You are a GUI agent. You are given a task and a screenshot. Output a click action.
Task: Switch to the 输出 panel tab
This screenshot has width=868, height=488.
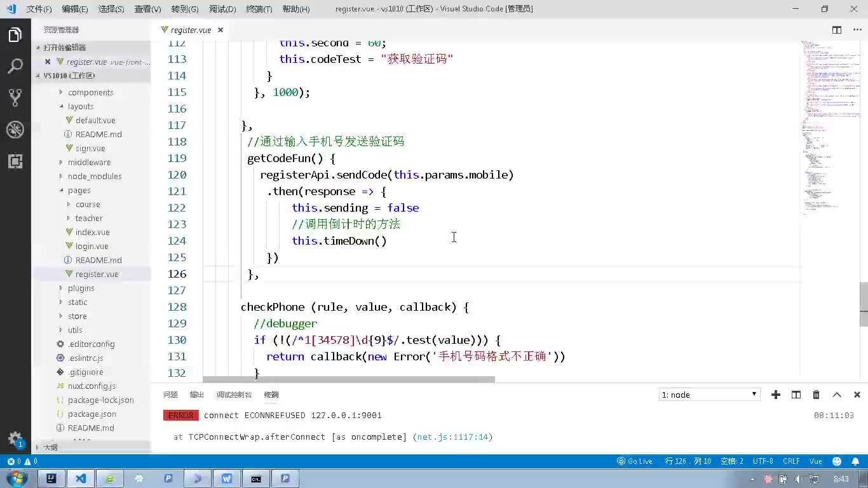(197, 395)
